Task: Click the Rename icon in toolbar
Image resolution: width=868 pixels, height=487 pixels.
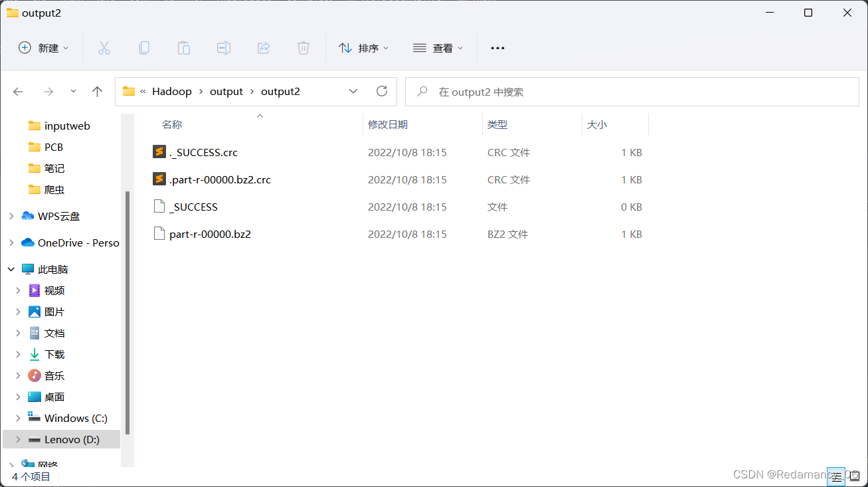Action: pos(224,48)
